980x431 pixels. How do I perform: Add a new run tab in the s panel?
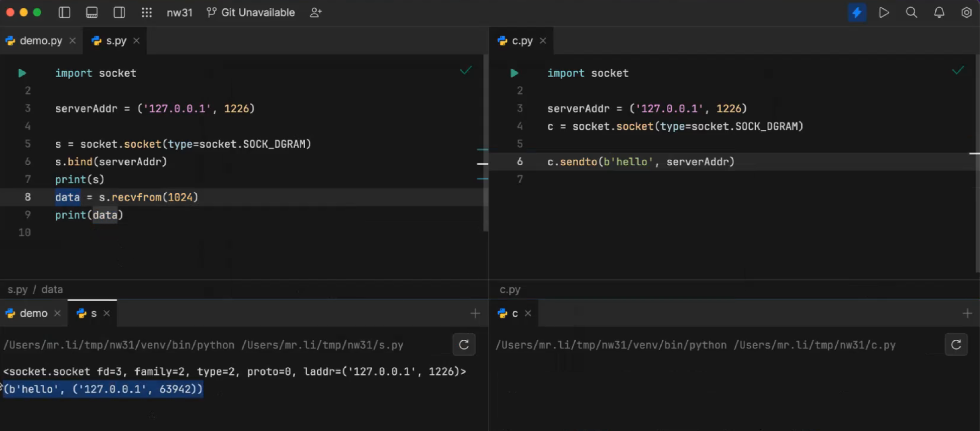[x=475, y=314]
